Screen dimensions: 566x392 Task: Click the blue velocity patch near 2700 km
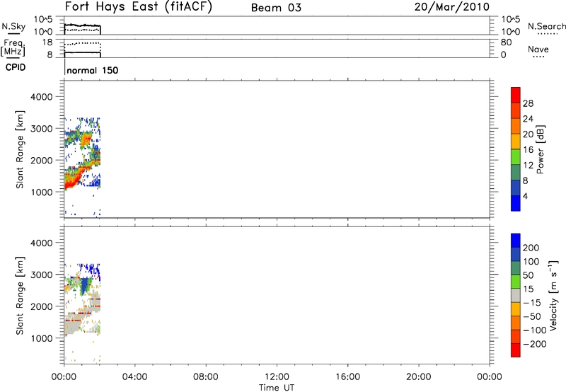coord(86,285)
